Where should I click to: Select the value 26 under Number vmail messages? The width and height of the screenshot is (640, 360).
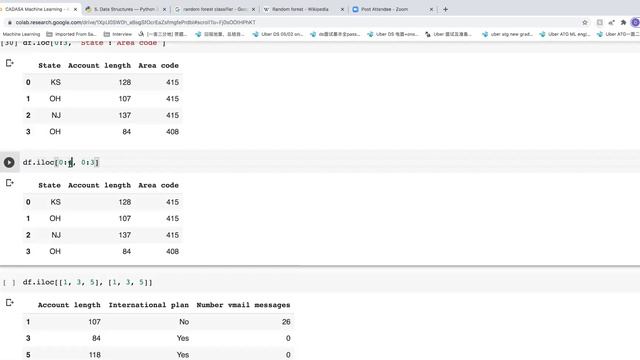tap(286, 322)
